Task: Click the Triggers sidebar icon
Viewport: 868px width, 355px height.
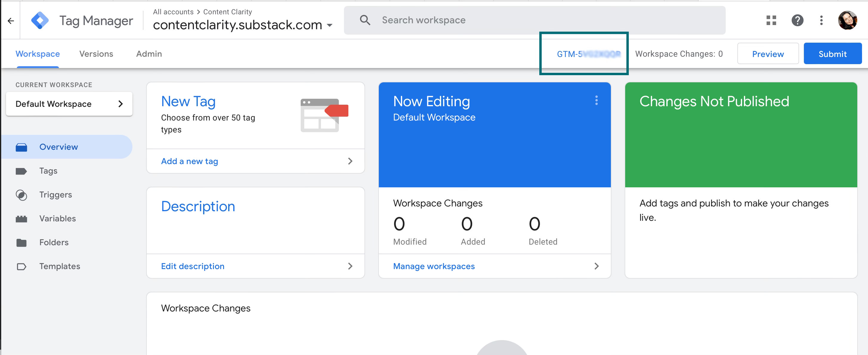Action: [x=21, y=195]
